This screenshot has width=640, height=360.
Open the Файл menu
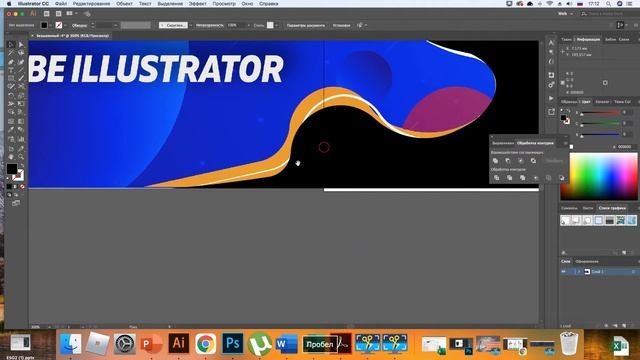click(x=61, y=4)
